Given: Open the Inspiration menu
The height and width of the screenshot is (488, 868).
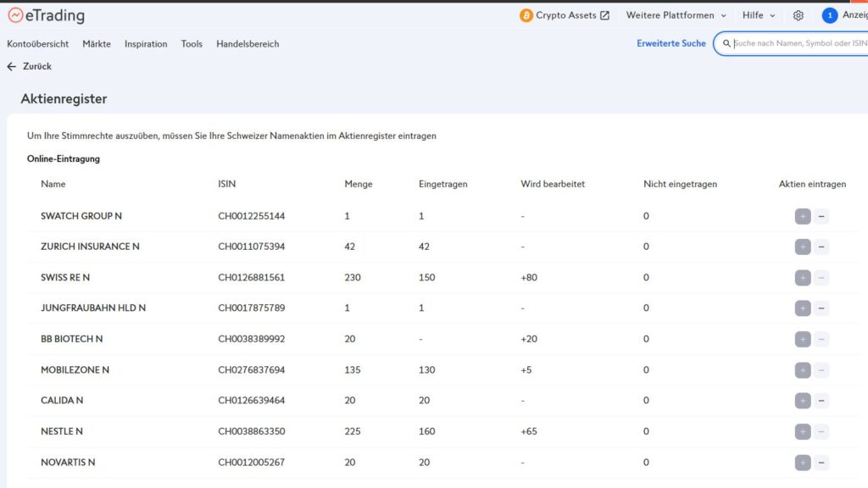Looking at the screenshot, I should [x=146, y=44].
